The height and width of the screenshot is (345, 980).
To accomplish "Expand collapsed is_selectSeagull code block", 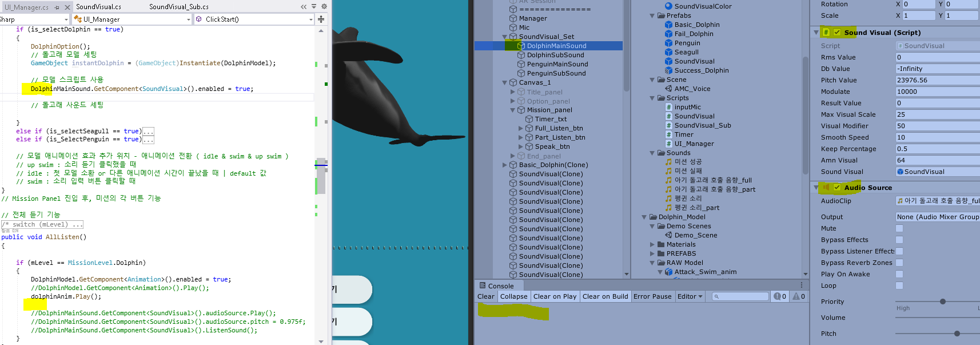I will tap(148, 132).
